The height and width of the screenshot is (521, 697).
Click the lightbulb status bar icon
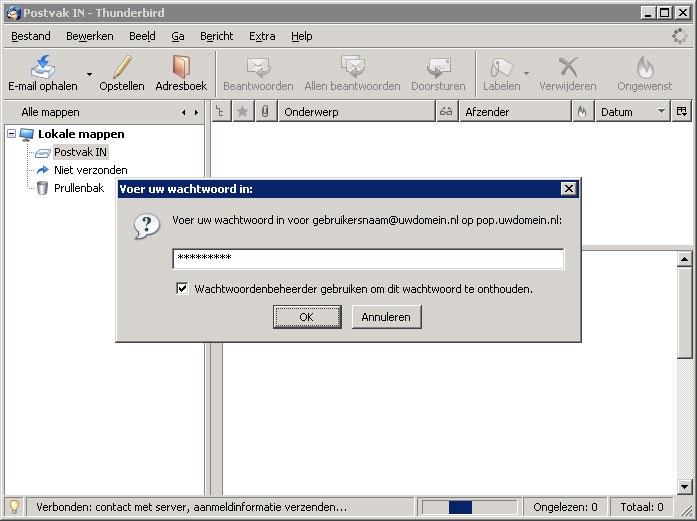coord(14,507)
